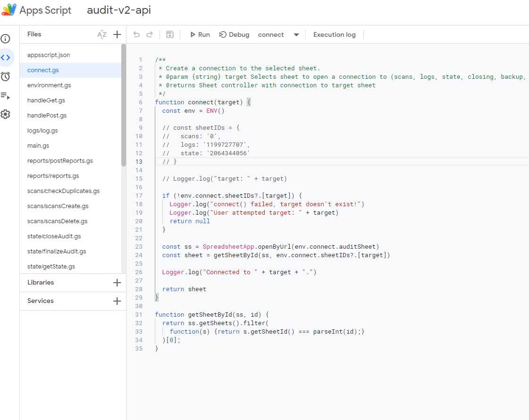Open handleGet.gs file
529x420 pixels.
point(46,101)
